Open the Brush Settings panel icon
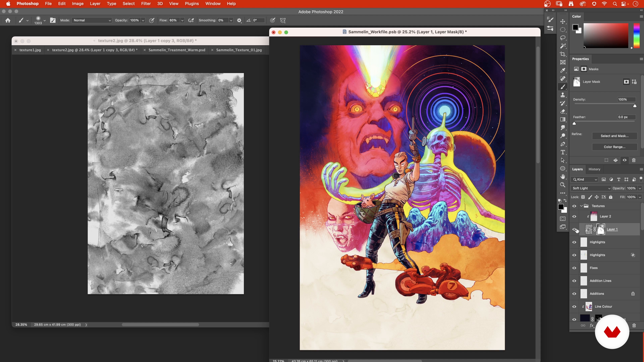The height and width of the screenshot is (362, 644). coord(550,19)
